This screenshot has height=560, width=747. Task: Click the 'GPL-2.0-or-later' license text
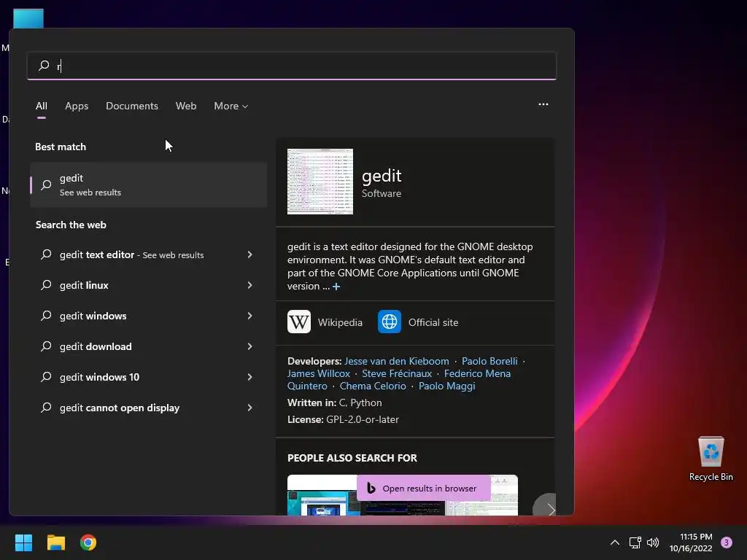[363, 419]
